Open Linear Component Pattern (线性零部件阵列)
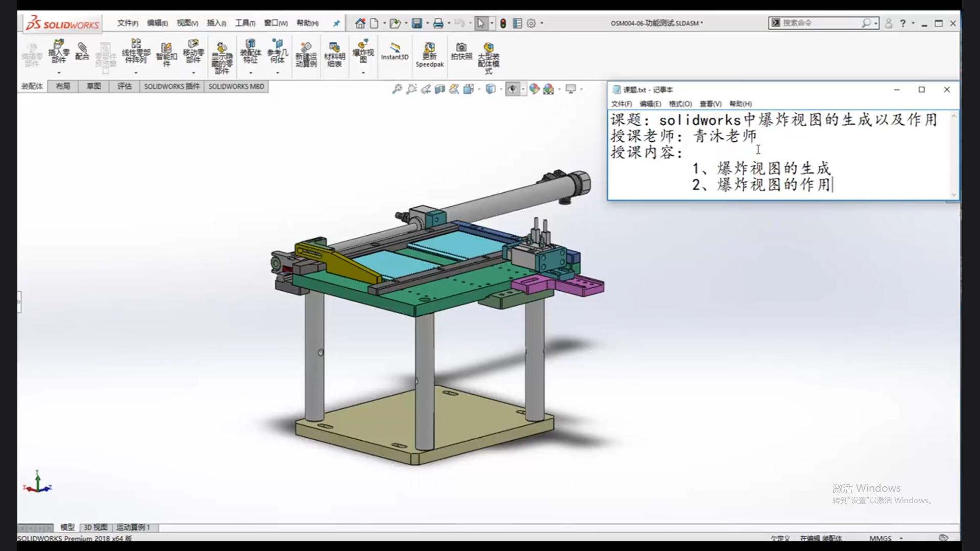Screen dimensions: 980x551 (136, 51)
